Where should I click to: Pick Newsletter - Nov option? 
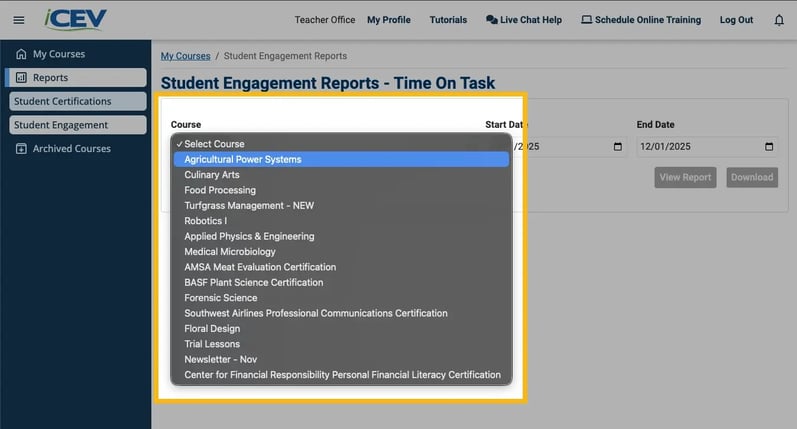(341, 359)
